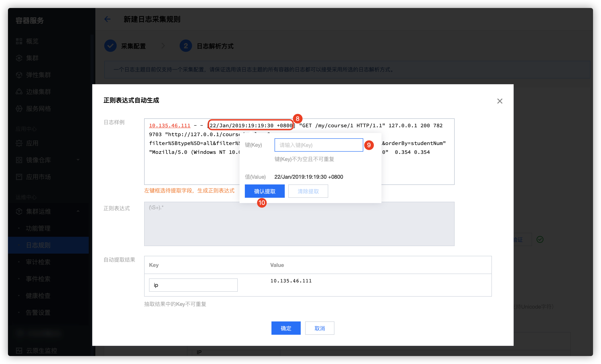Click the Confirm Extraction (确认提取) button
This screenshot has height=364, width=601.
264,191
